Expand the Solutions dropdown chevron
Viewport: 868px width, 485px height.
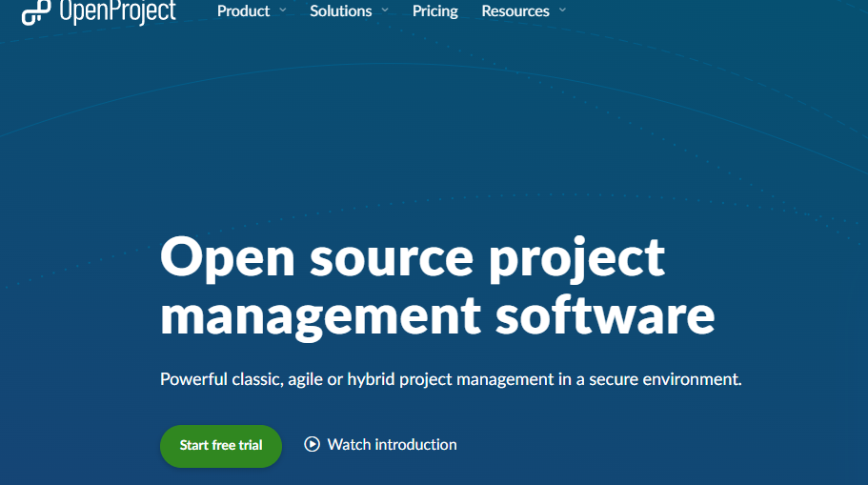[385, 10]
